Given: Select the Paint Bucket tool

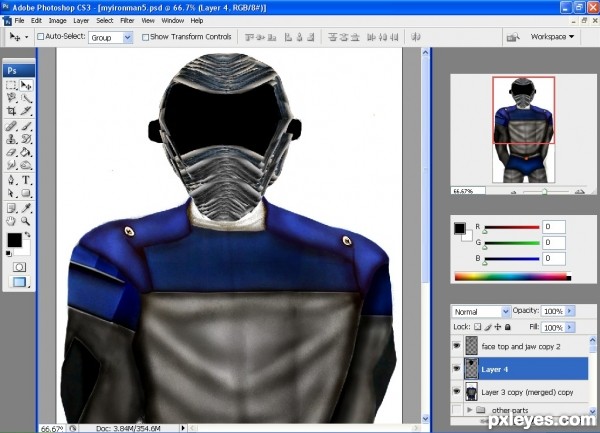Looking at the screenshot, I should [26, 152].
